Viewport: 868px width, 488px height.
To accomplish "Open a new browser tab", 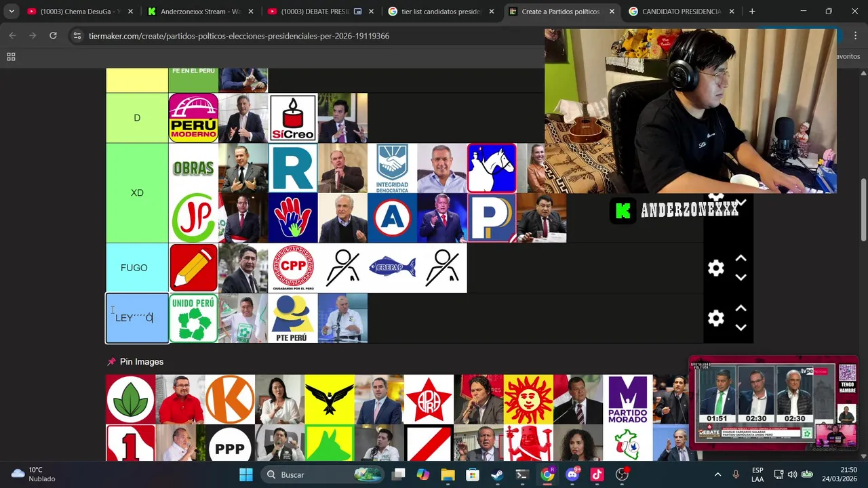I will pos(751,12).
